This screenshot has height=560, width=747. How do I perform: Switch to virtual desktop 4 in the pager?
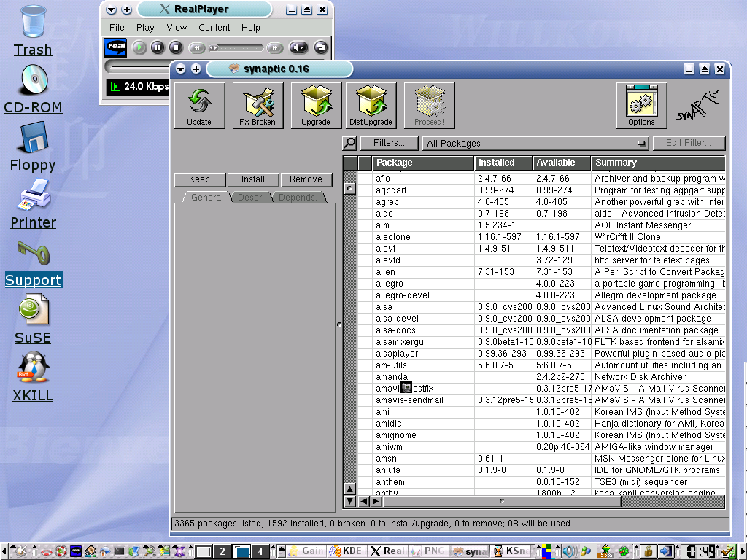coord(260,551)
